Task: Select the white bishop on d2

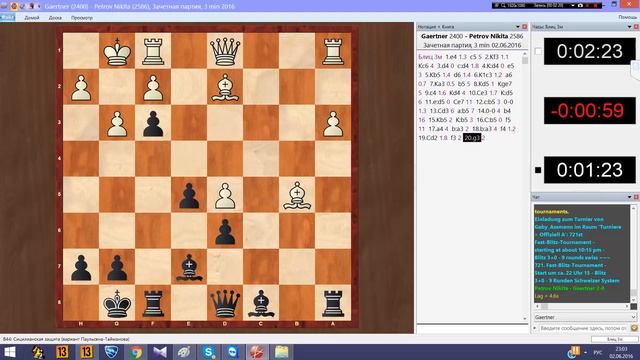Action: click(225, 87)
